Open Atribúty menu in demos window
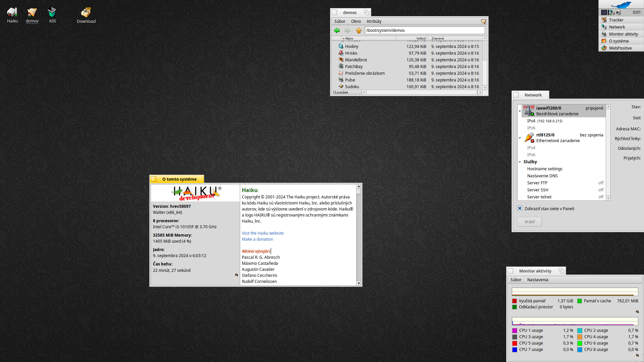Screen dimensions: 644x362 (374, 21)
